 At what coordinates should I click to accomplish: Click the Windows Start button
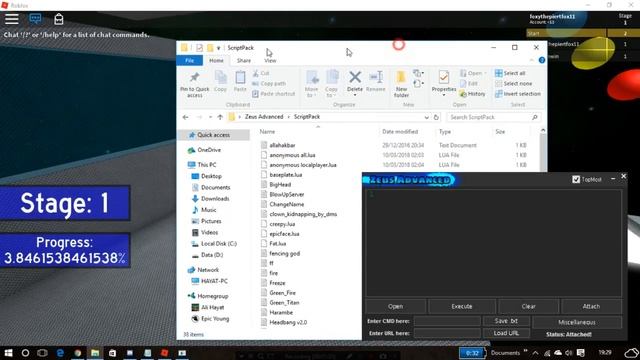click(x=8, y=353)
